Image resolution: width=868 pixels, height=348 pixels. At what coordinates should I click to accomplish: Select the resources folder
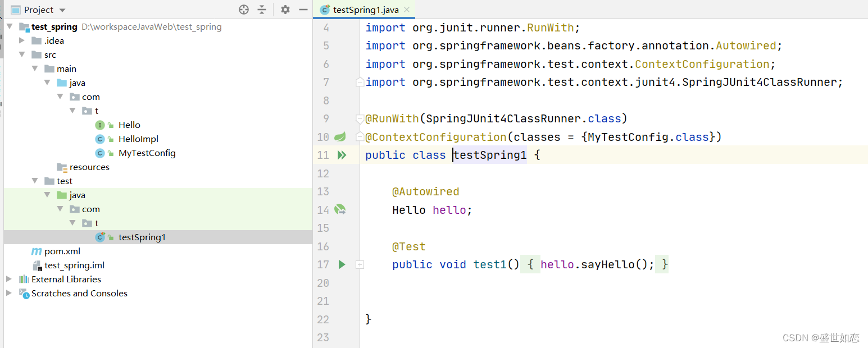point(89,167)
